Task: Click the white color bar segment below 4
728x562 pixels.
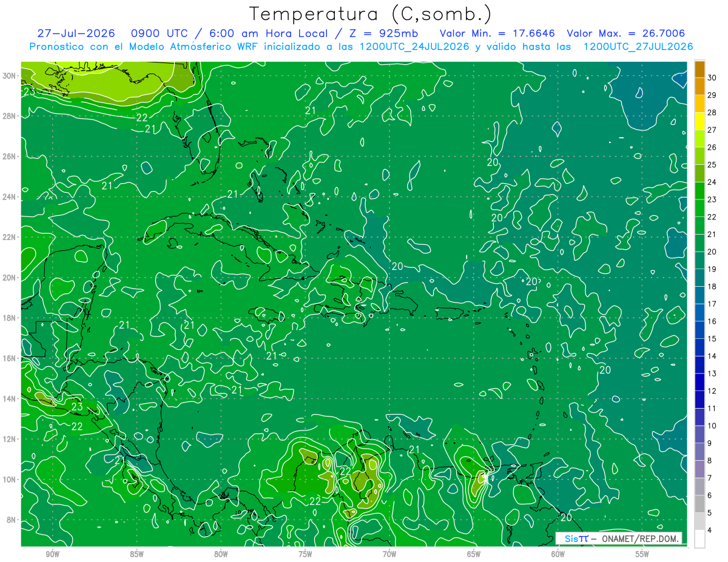Action: [x=699, y=539]
